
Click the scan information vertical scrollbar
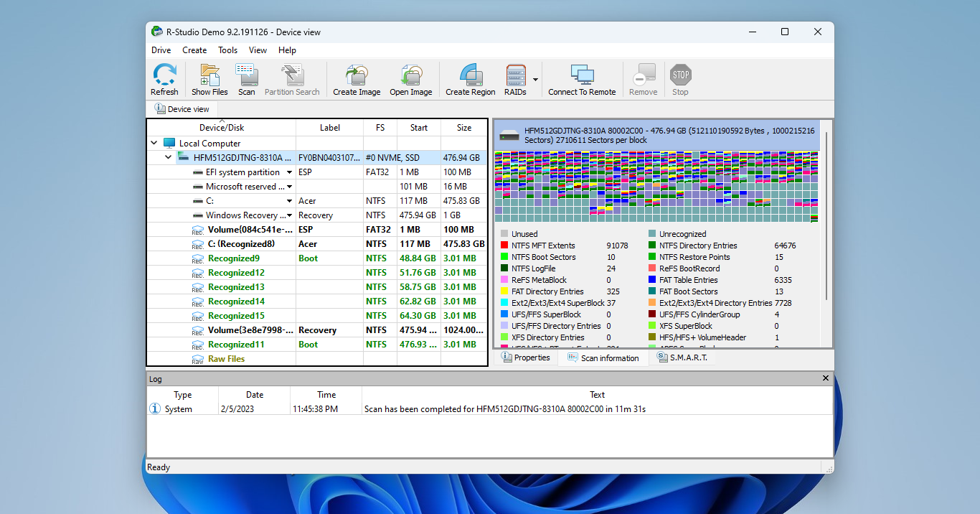coord(826,215)
